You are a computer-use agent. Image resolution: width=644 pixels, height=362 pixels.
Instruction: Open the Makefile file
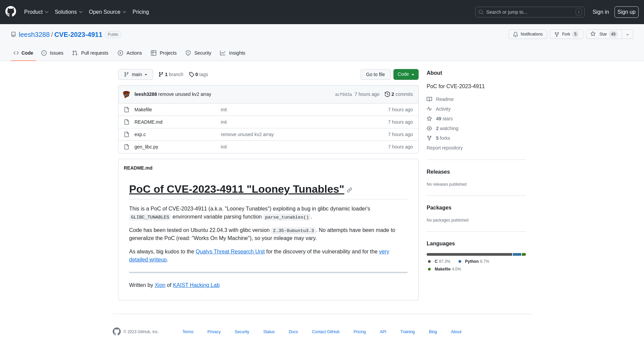coord(143,110)
